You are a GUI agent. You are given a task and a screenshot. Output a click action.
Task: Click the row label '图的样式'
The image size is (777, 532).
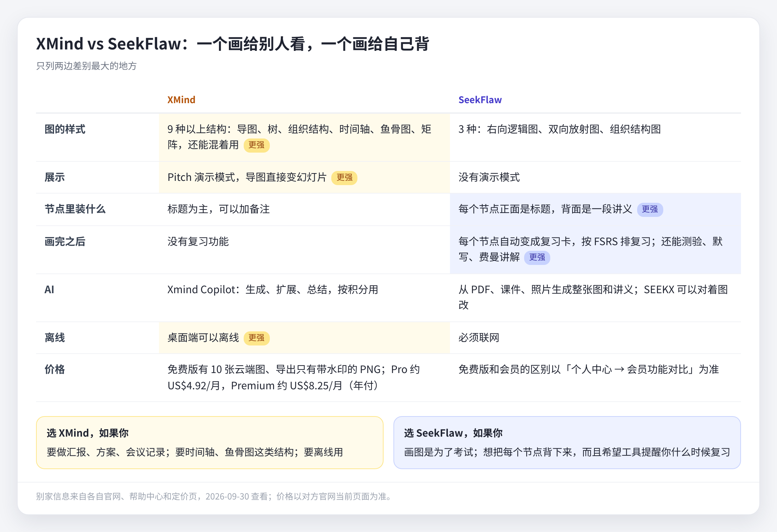click(65, 129)
